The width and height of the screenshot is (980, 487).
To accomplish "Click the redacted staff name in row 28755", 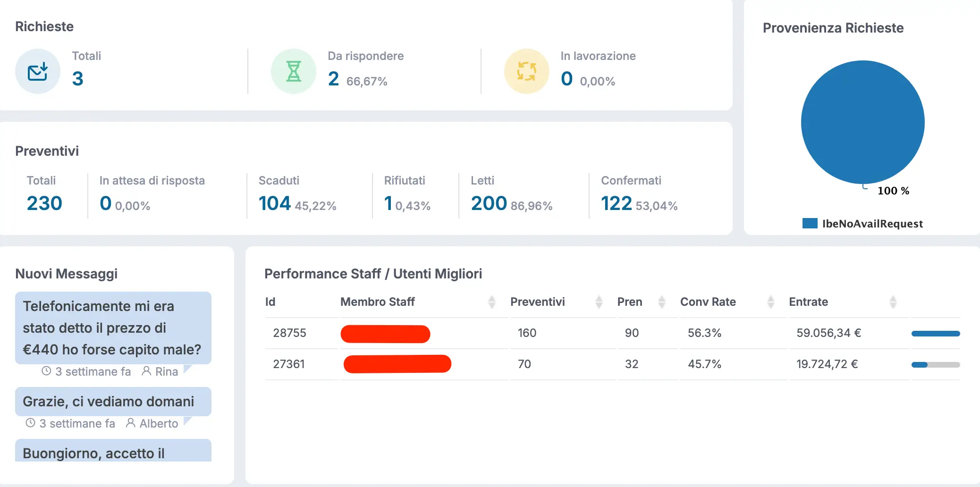I will pos(385,334).
